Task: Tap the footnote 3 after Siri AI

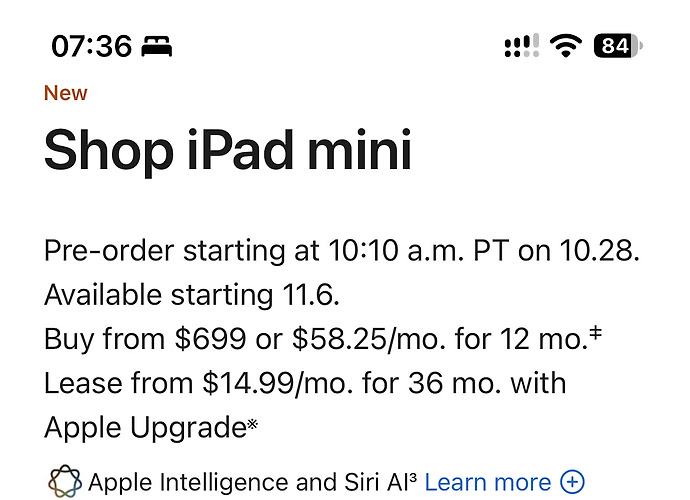Action: point(413,477)
